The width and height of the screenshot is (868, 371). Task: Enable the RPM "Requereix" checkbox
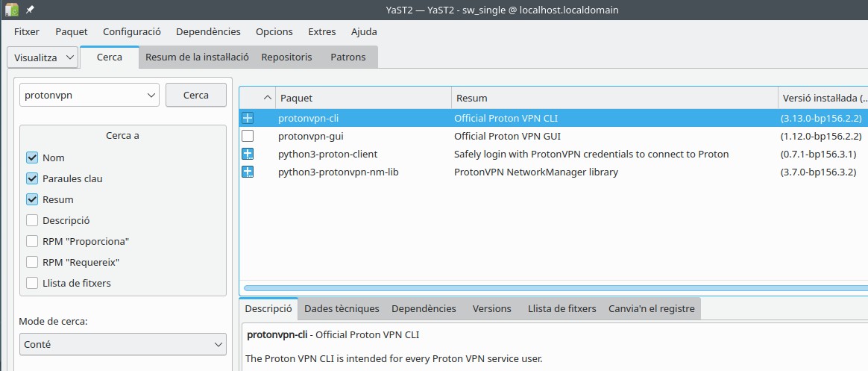(32, 262)
